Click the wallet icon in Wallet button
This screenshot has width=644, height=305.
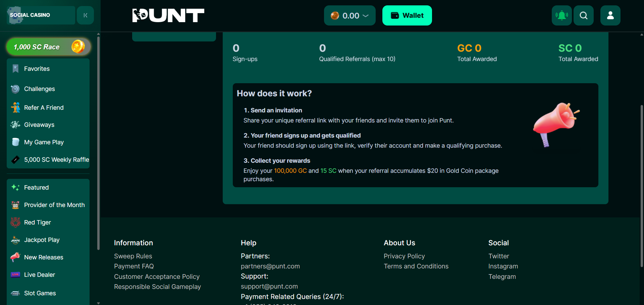click(395, 15)
